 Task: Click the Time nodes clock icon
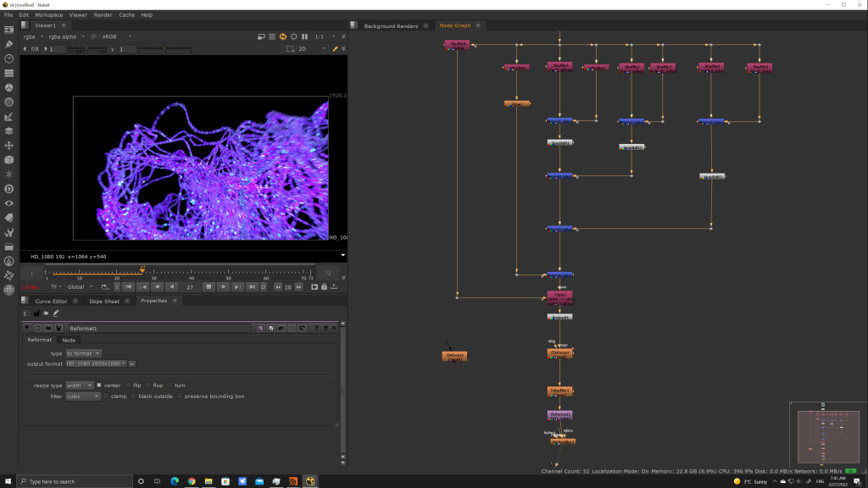pyautogui.click(x=8, y=58)
